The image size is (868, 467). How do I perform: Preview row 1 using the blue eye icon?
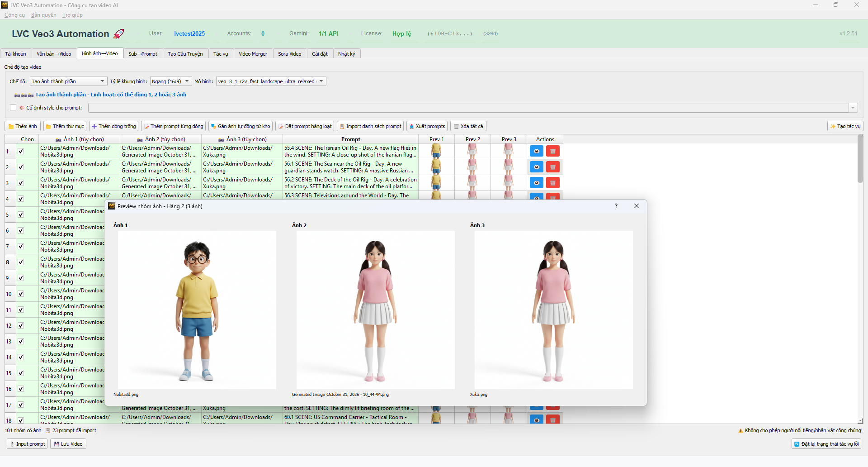pyautogui.click(x=536, y=151)
